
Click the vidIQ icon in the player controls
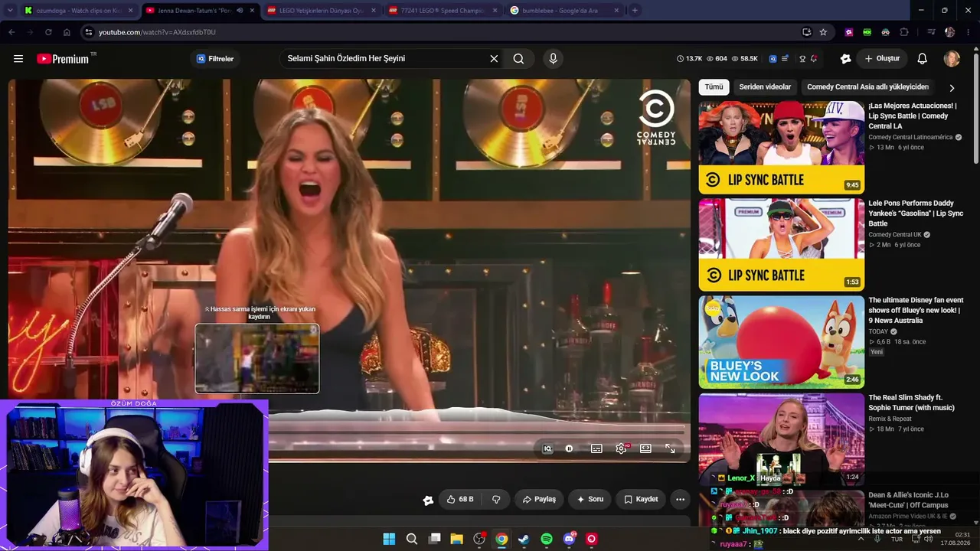[547, 448]
